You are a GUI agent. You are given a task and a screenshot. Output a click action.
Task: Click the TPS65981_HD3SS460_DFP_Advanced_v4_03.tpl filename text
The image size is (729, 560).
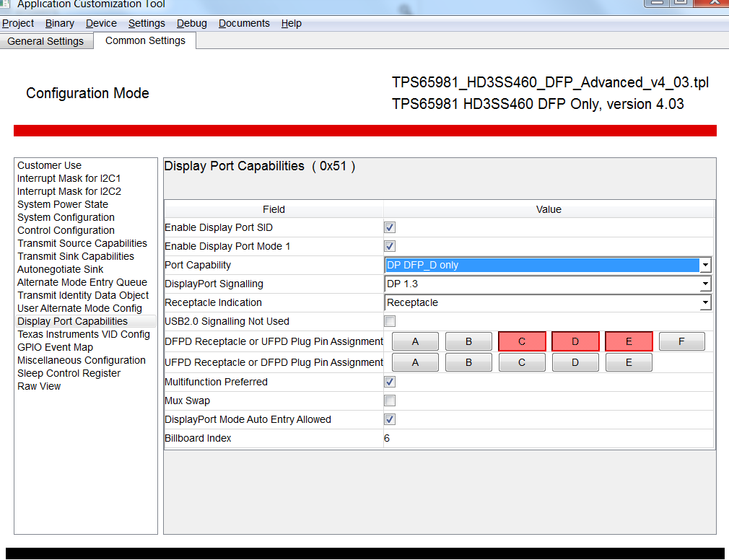[x=550, y=82]
